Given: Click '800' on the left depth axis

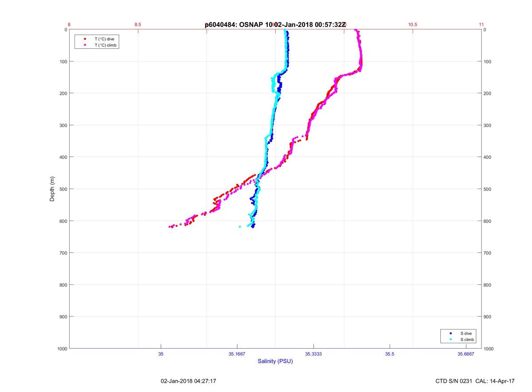Looking at the screenshot, I should 63,285.
